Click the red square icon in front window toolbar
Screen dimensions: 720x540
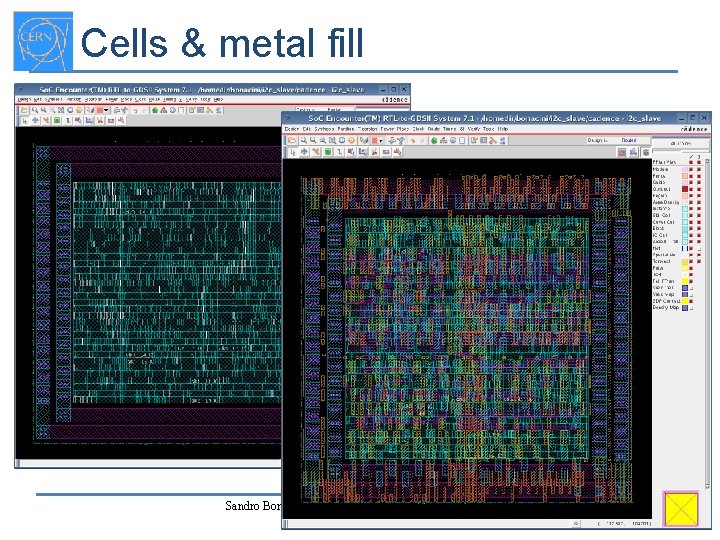374,141
